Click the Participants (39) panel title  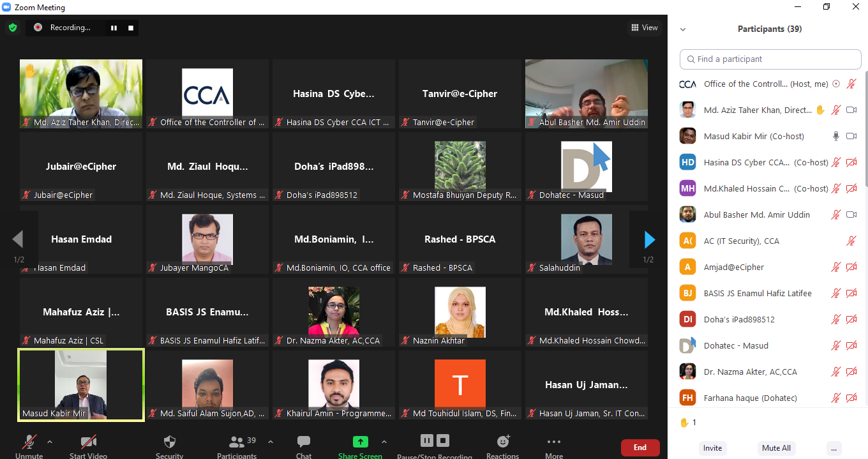point(770,29)
